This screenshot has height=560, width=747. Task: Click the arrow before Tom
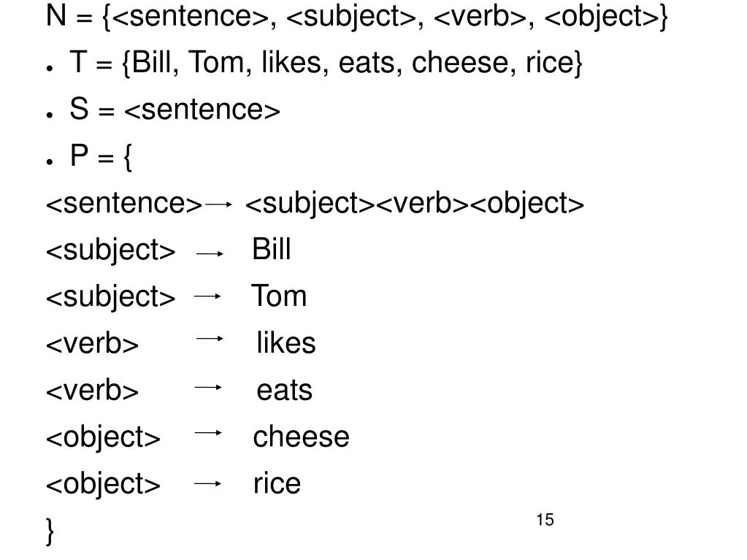tap(207, 296)
